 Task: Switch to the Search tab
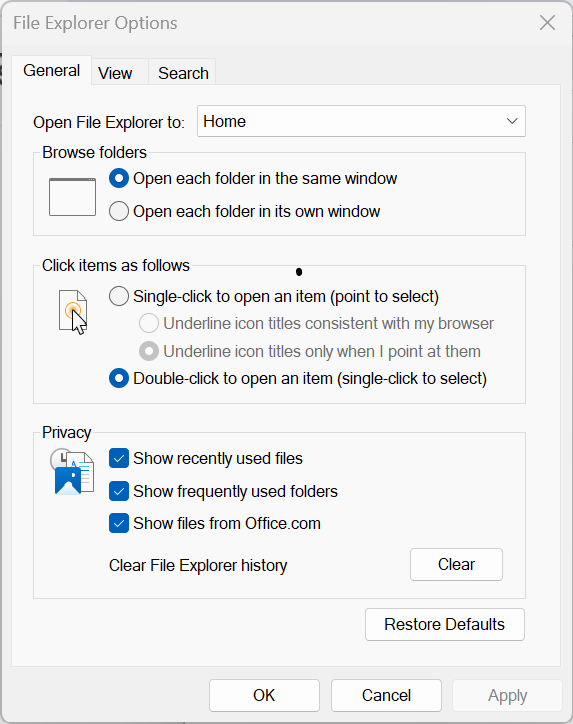point(183,73)
